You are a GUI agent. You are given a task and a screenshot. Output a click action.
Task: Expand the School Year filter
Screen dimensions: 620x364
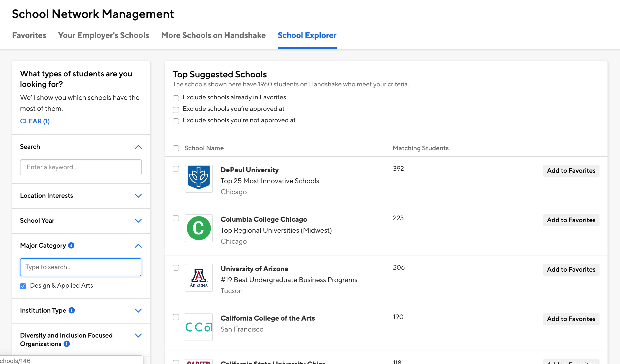[138, 220]
